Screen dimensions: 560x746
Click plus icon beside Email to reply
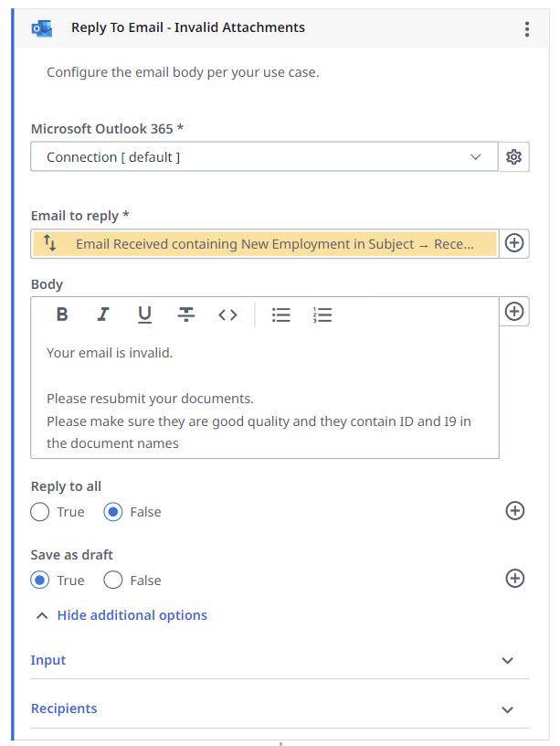[x=514, y=243]
